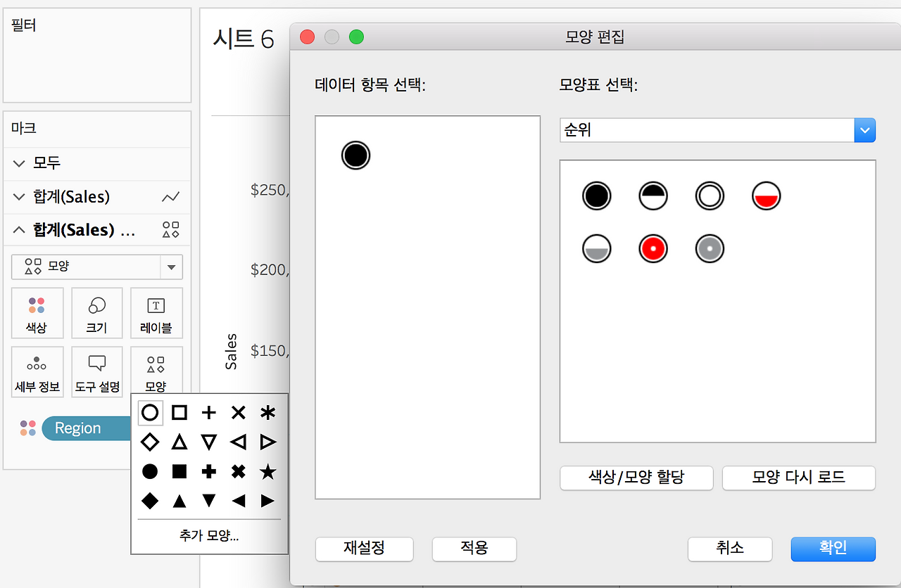Viewport: 901px width, 588px height.
Task: Open the 크기 size mark card
Action: pyautogui.click(x=97, y=313)
